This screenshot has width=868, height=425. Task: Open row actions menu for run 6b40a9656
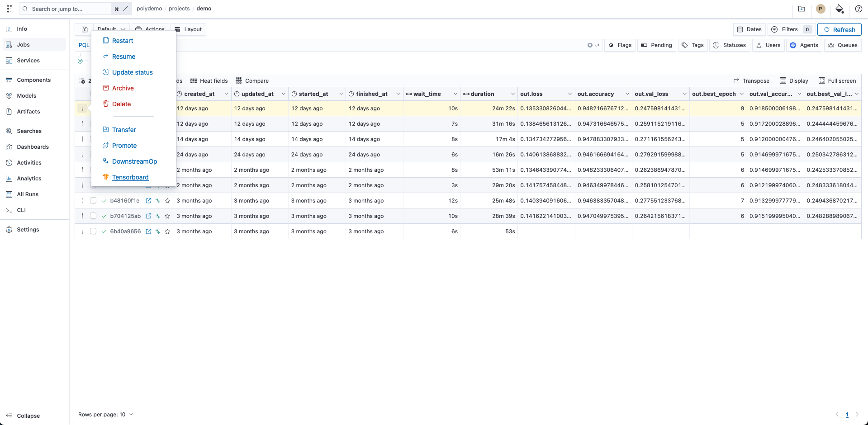[x=82, y=231]
